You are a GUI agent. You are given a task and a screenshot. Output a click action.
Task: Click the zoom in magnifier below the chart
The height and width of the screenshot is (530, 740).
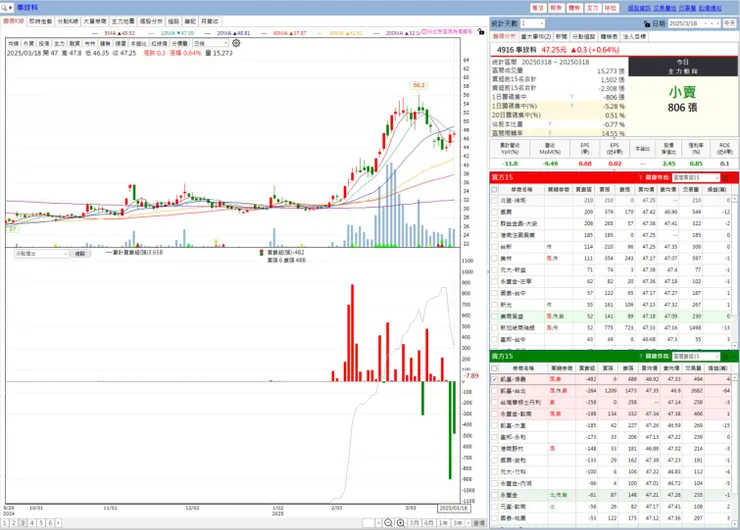[x=400, y=522]
